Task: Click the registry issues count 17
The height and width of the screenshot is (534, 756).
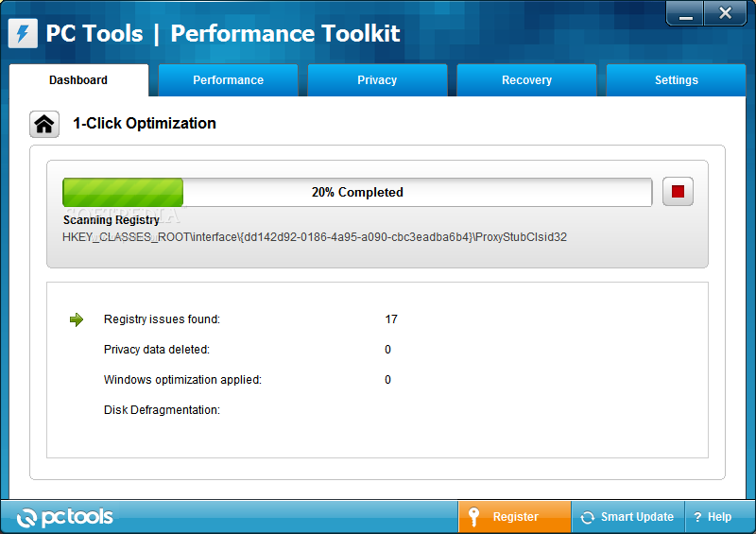Action: point(391,319)
